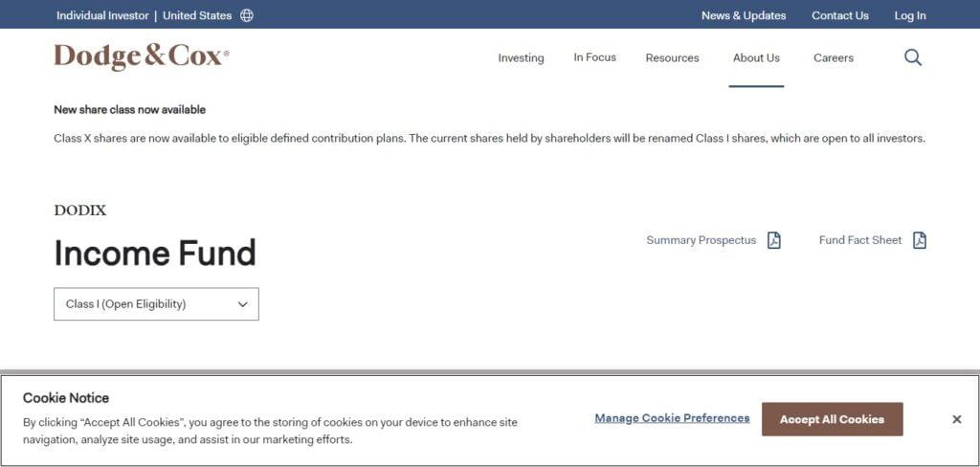This screenshot has height=467, width=980.
Task: Open the Summary Prospectus link
Action: (x=702, y=240)
